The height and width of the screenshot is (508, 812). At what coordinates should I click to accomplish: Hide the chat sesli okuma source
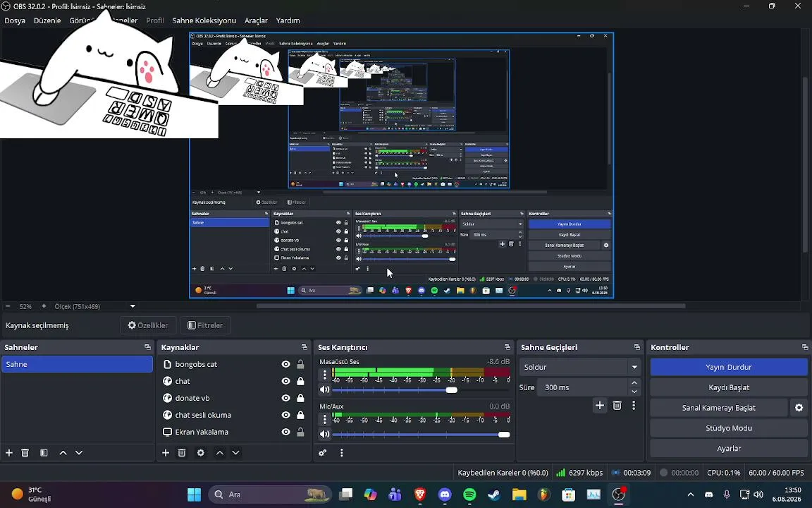(286, 415)
